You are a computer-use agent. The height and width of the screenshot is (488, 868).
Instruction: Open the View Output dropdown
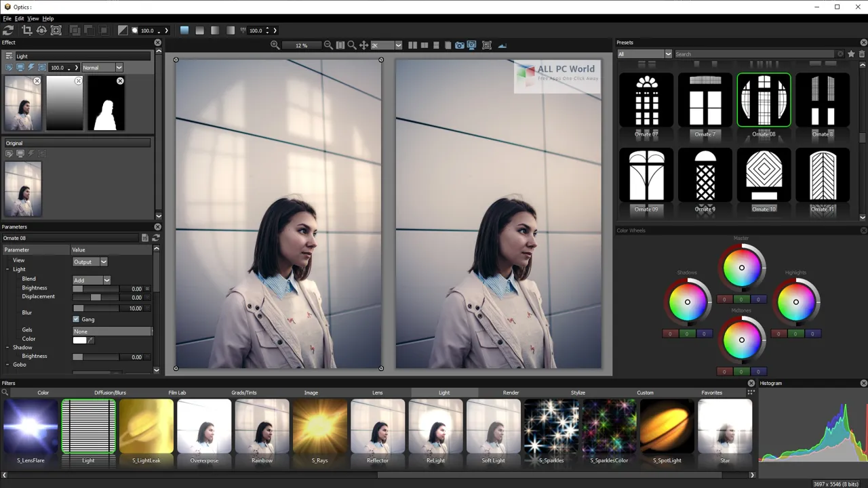(x=90, y=262)
